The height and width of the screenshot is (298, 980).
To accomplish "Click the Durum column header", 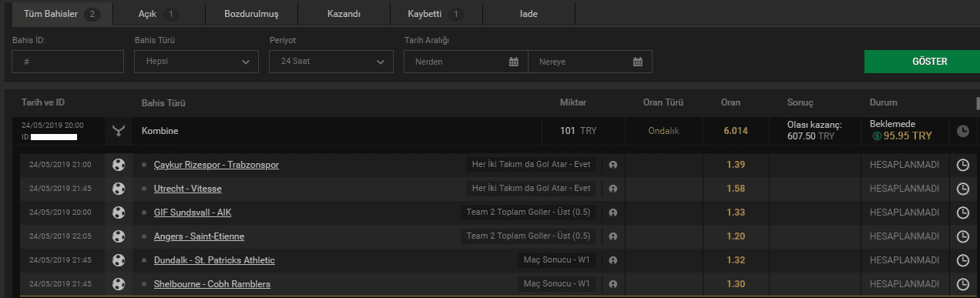I will click(883, 102).
